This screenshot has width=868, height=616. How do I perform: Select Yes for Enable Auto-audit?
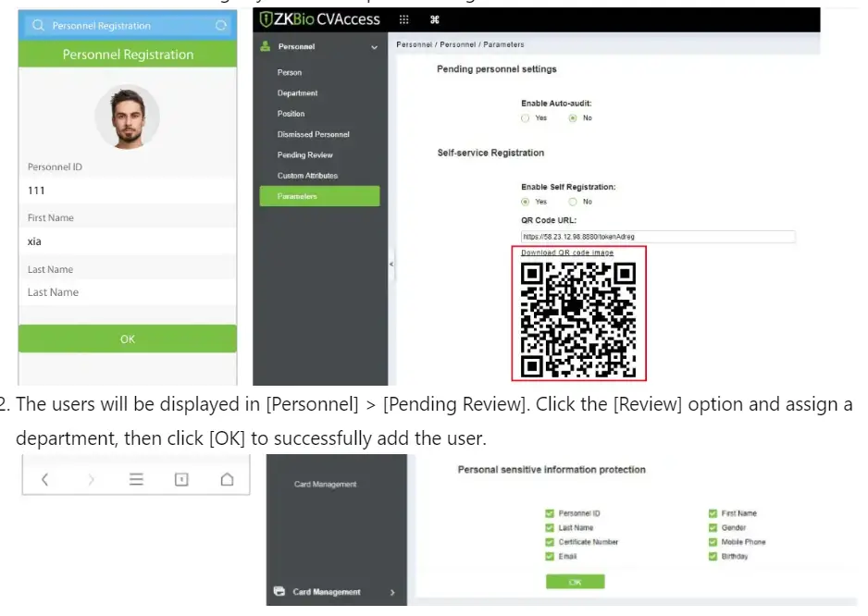pyautogui.click(x=526, y=117)
